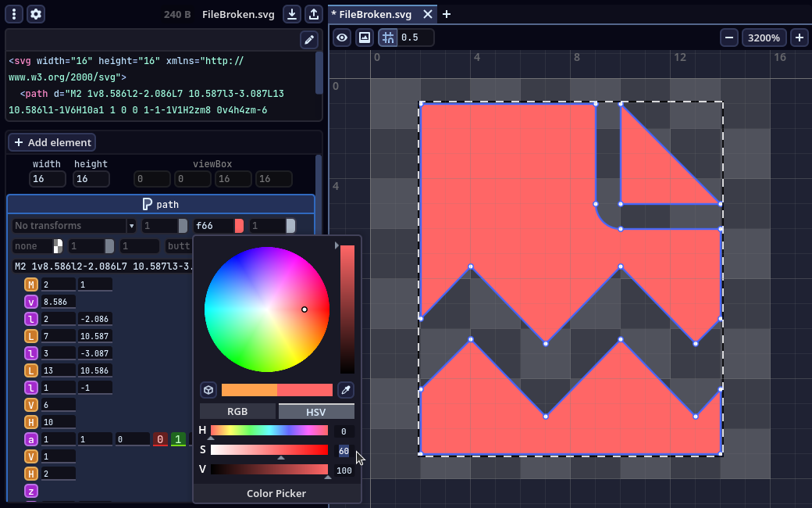812x508 pixels.
Task: Toggle the viewport visibility eye icon
Action: (x=342, y=38)
